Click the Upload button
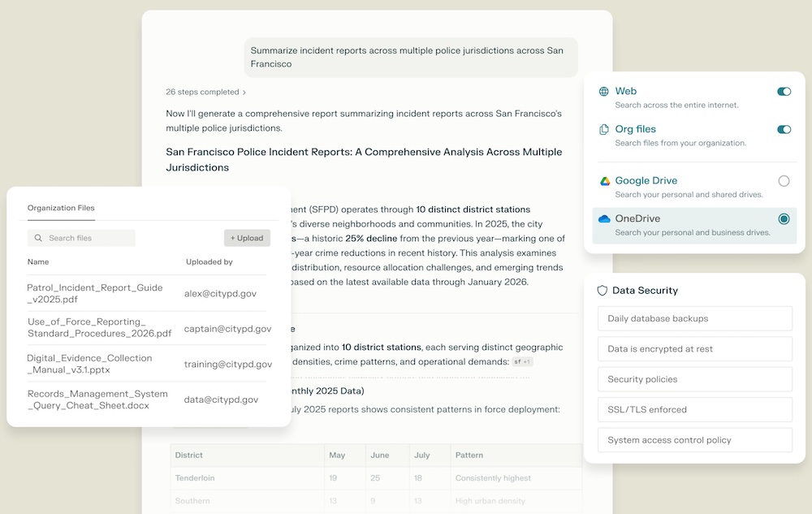 coord(247,238)
